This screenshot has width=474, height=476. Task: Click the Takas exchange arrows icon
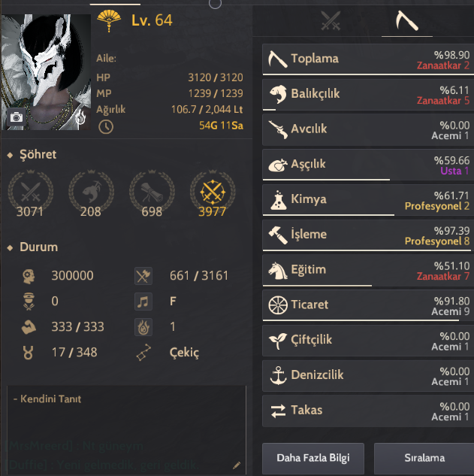pyautogui.click(x=278, y=411)
